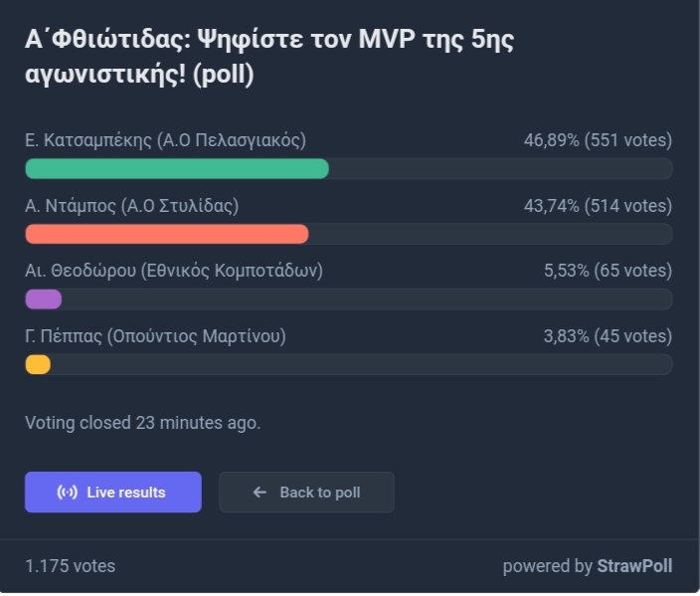Click the 5,53% (65 votes) result text
This screenshot has width=700, height=596.
[x=609, y=271]
